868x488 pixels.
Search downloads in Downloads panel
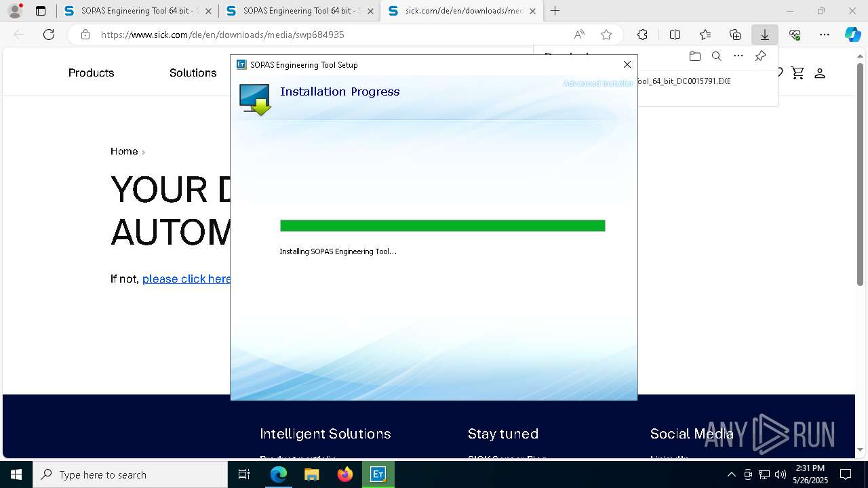[x=716, y=56]
